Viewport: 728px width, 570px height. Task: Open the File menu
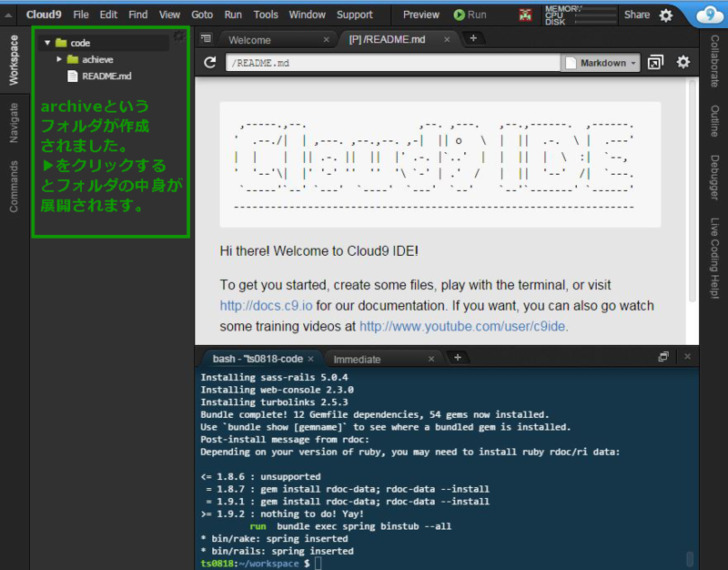click(x=81, y=15)
